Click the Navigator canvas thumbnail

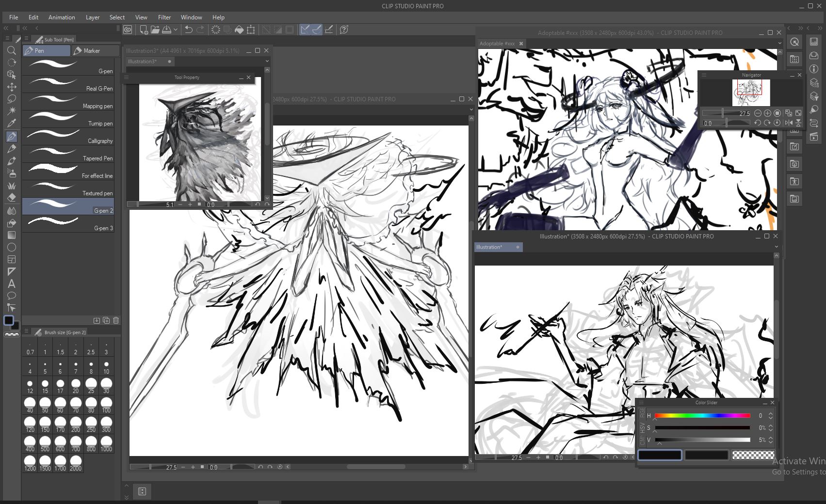click(751, 93)
